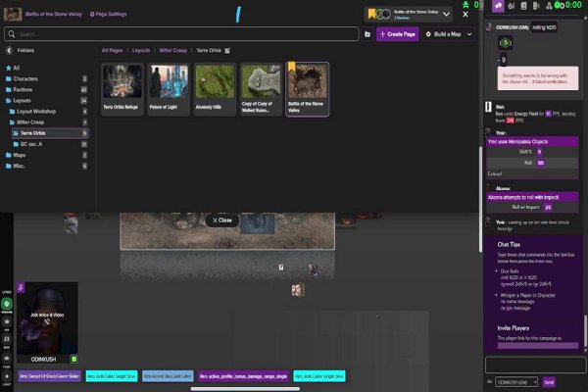588x392 pixels.
Task: Click the All Pages breadcrumb
Action: coord(115,50)
